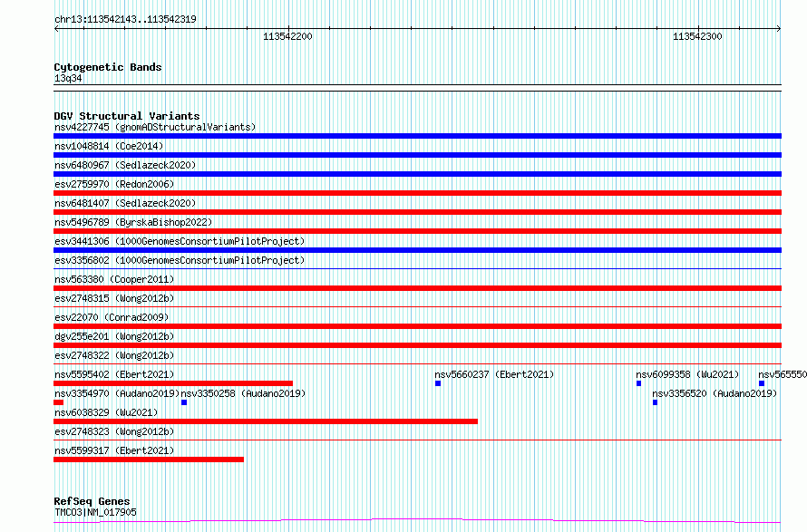
Task: Select the esv2748322 (Wong2012b) label
Action: point(114,355)
